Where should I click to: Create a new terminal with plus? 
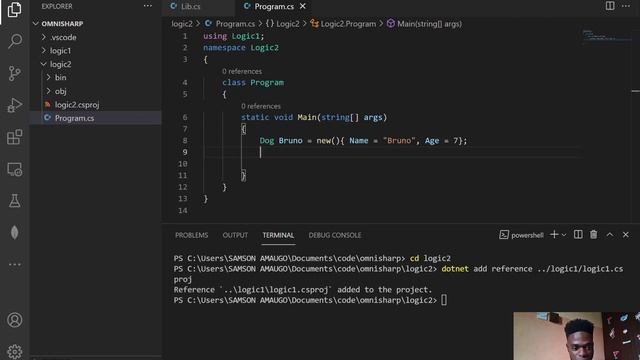click(x=554, y=234)
